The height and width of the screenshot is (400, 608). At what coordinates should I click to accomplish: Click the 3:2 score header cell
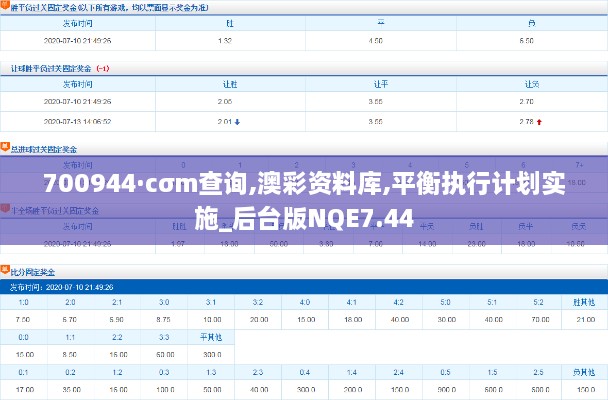click(x=258, y=302)
